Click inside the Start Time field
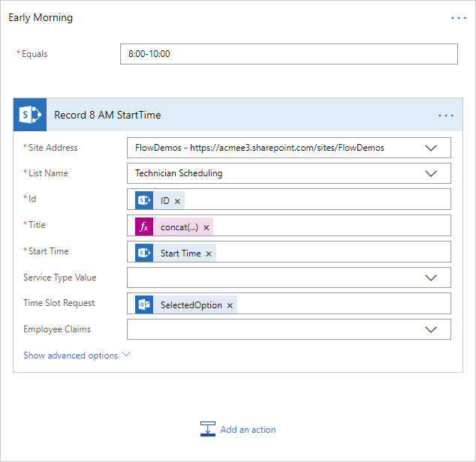Image resolution: width=476 pixels, height=462 pixels. tap(289, 252)
